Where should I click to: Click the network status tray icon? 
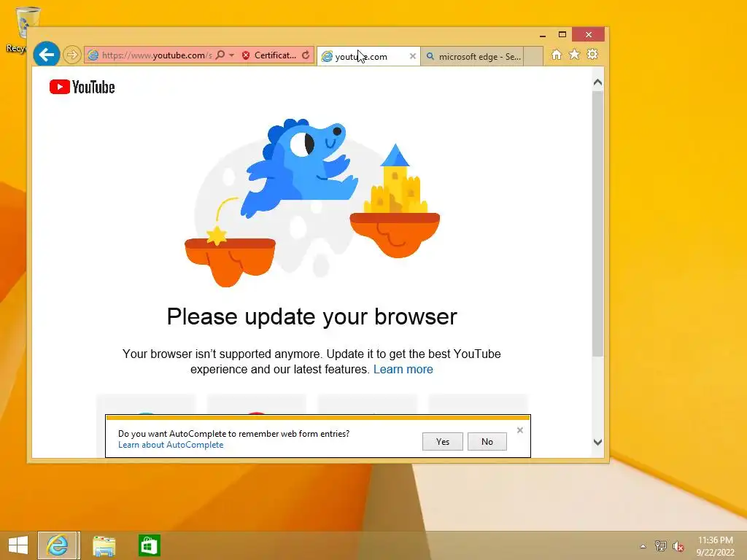point(661,546)
